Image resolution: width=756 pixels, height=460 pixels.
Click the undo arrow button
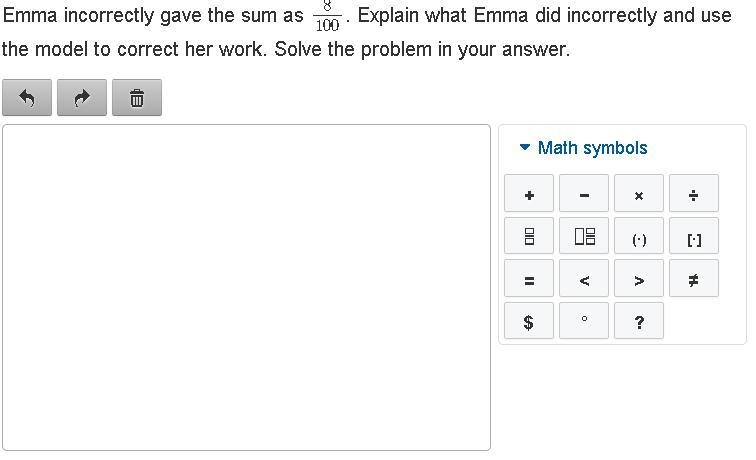point(27,98)
